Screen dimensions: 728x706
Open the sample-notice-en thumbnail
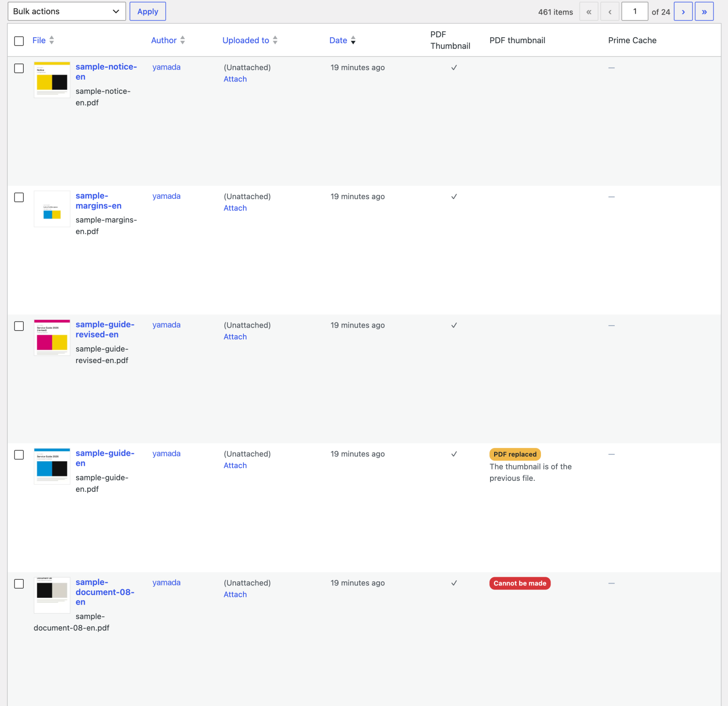coord(52,80)
